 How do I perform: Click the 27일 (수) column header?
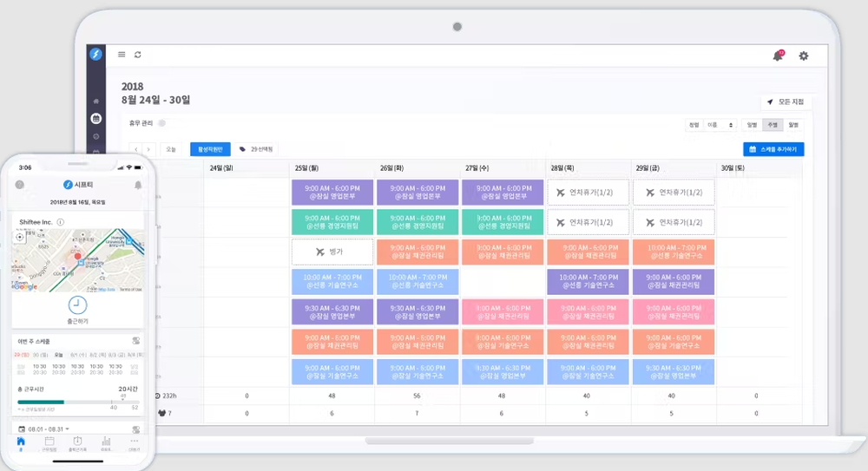[477, 167]
